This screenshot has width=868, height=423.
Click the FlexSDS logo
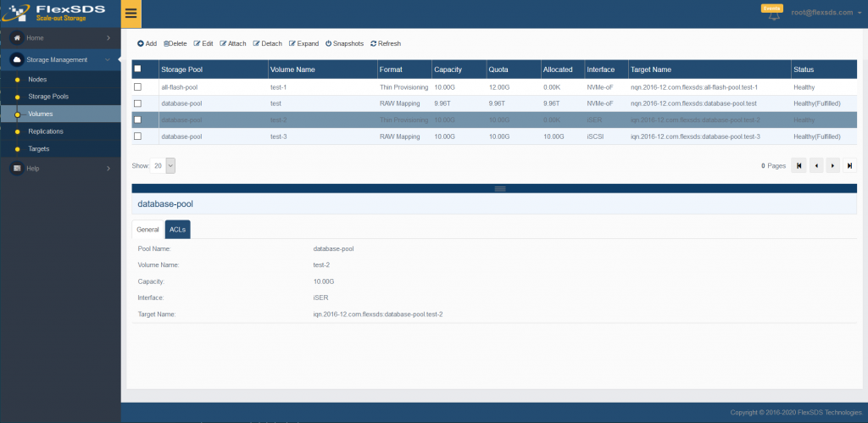[x=55, y=13]
